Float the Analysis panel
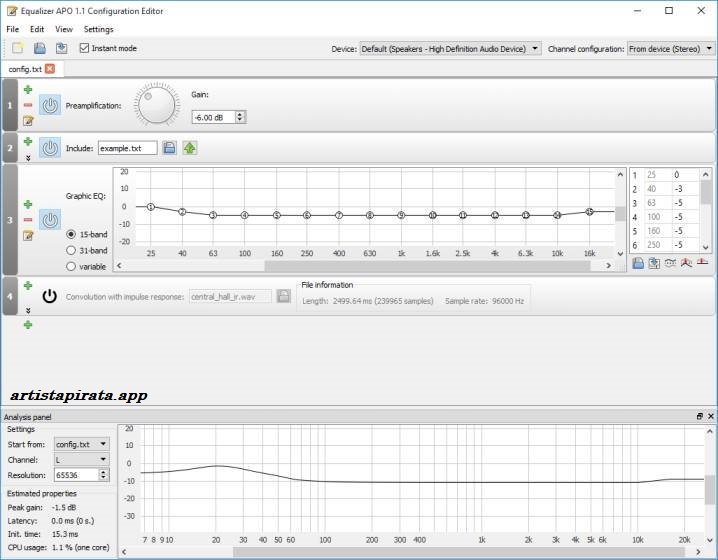The image size is (718, 560). coord(700,416)
